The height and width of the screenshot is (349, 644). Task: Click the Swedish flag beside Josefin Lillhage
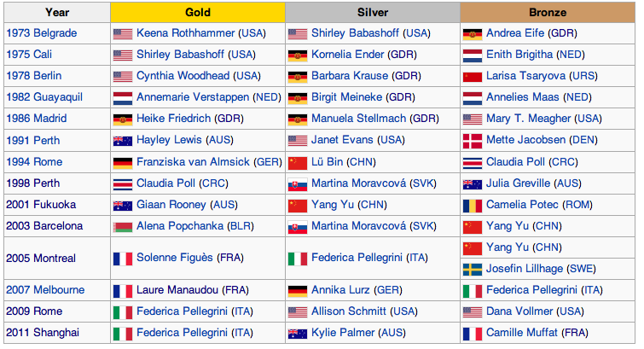pos(472,269)
